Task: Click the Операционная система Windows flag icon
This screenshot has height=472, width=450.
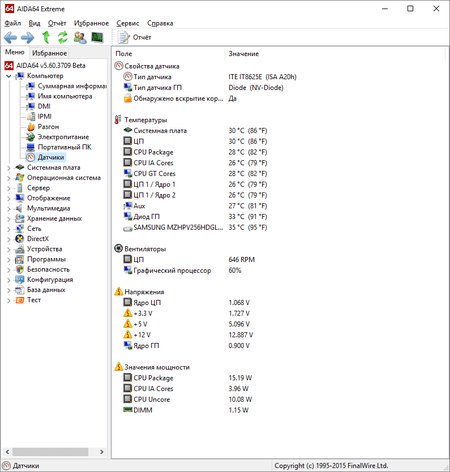Action: (20, 178)
